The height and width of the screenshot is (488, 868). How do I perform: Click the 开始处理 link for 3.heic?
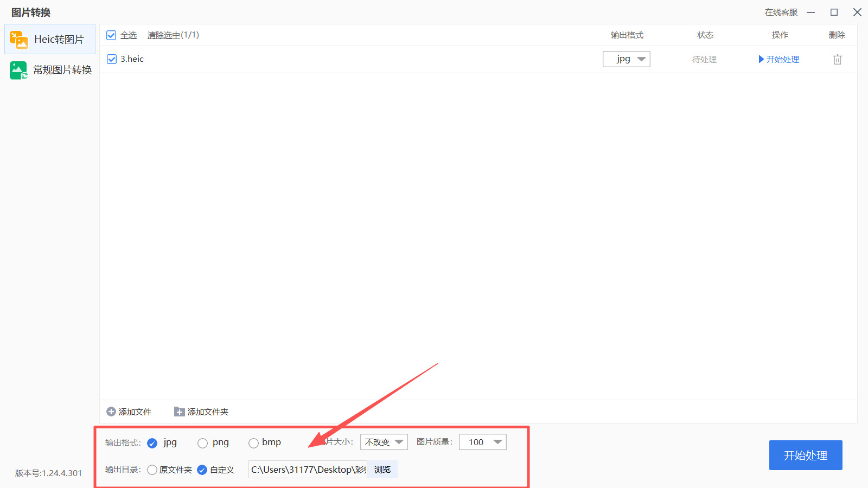[x=778, y=59]
